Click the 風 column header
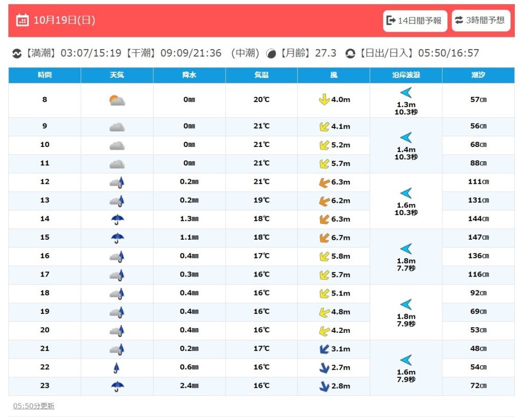Viewport: 525px width, 420px height. [x=333, y=75]
